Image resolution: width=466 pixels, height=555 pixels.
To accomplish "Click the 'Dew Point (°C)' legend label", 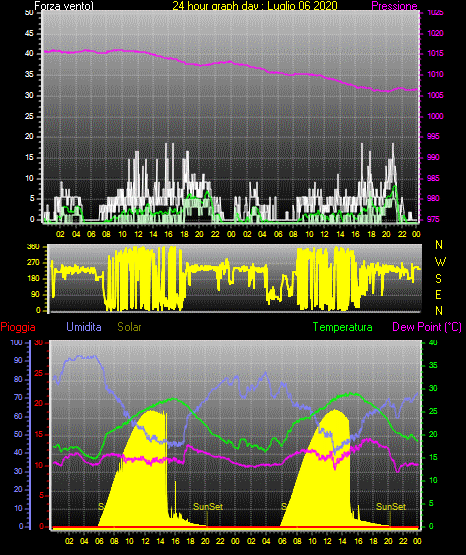I will click(x=427, y=327).
